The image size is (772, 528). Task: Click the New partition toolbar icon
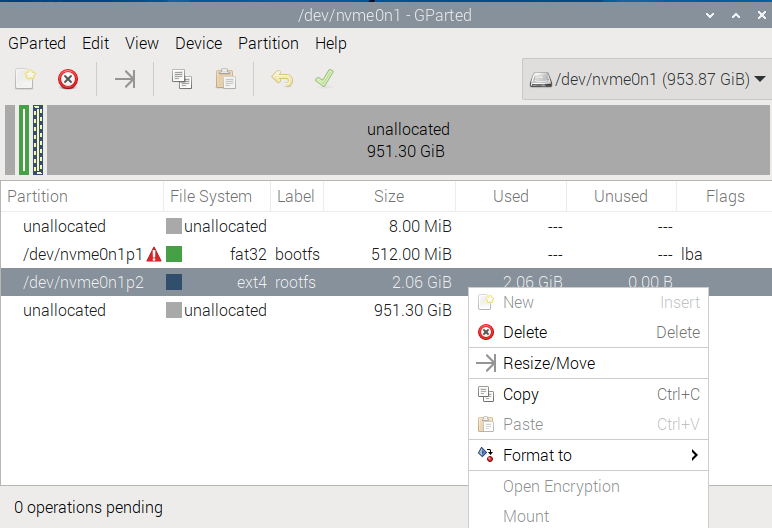pos(25,79)
